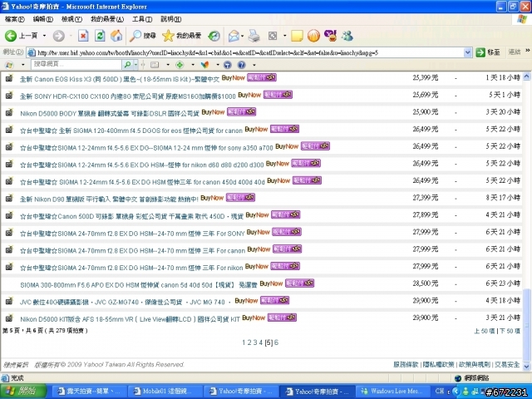The image size is (532, 399).
Task: Open SIGMA 24-70mm For SONY listing
Action: (132, 233)
